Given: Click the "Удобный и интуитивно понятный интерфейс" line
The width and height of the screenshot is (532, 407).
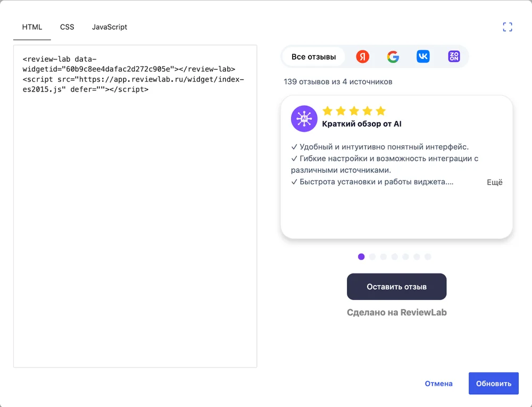Looking at the screenshot, I should pyautogui.click(x=380, y=147).
